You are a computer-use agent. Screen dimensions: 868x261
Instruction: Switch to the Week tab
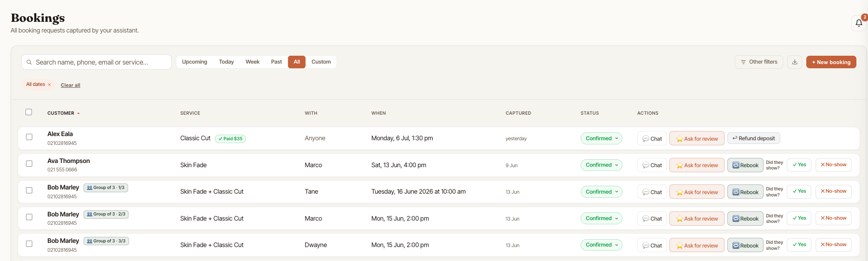pos(253,62)
